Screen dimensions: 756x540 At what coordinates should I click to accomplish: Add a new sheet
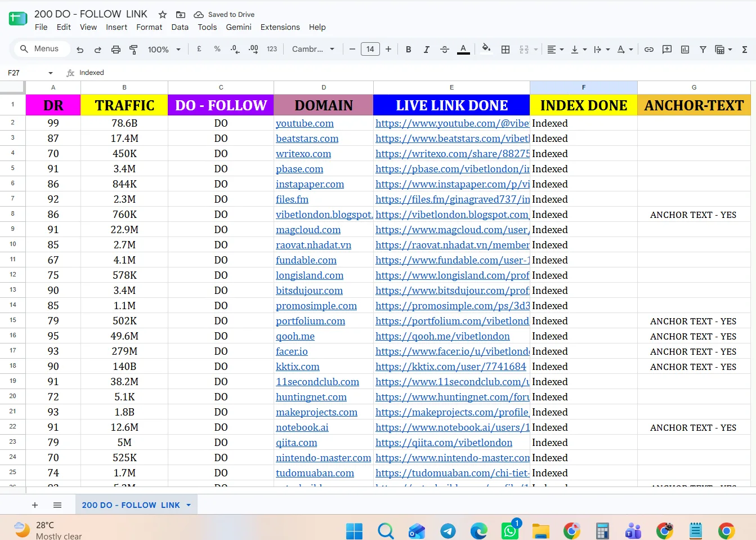(x=35, y=505)
